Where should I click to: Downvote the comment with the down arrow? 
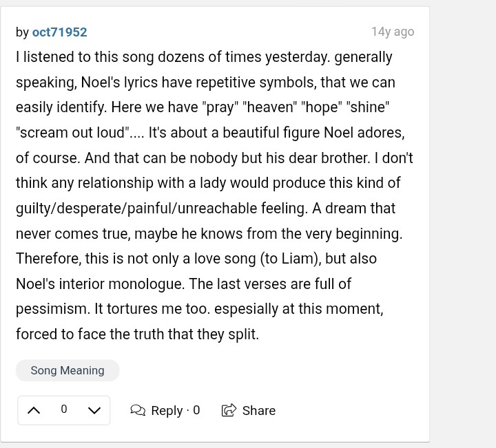coord(94,410)
